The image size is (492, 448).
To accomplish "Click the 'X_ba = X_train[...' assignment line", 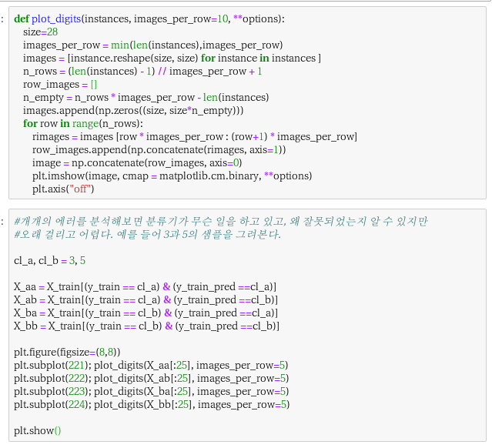I will point(146,313).
